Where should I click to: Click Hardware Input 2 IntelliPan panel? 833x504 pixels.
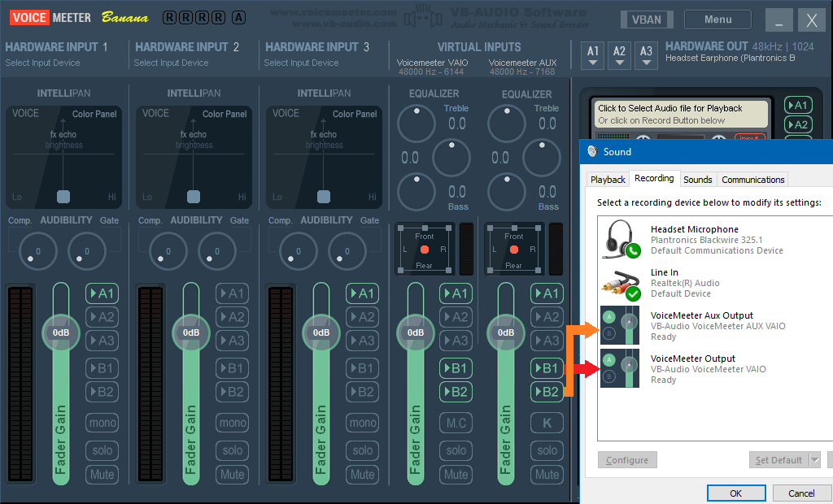[x=194, y=157]
